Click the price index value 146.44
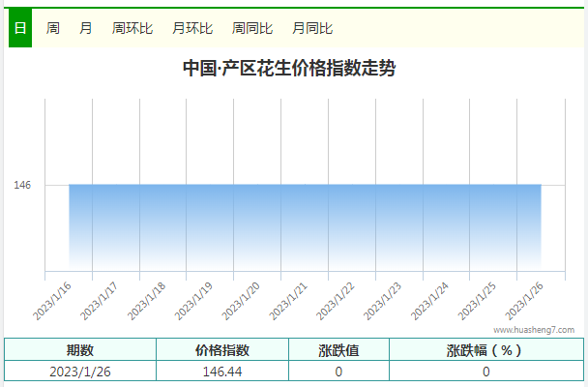This screenshot has width=588, height=387. click(x=222, y=372)
